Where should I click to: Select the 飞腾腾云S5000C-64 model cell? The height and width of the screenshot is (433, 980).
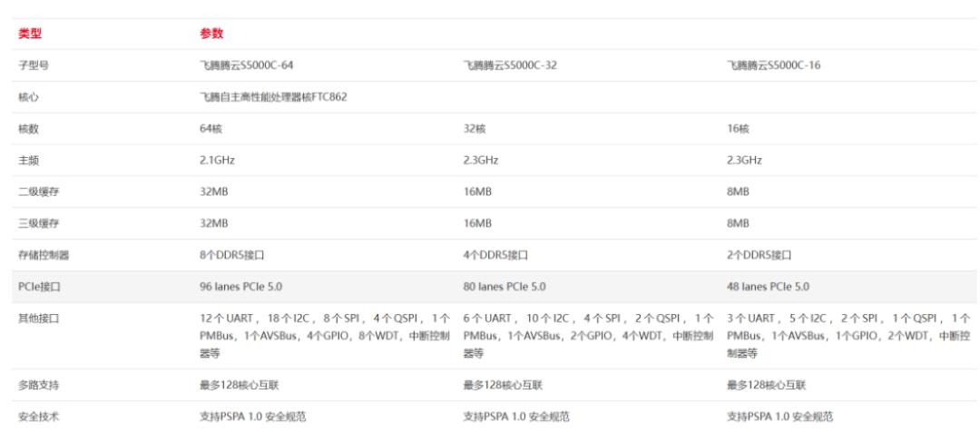coord(246,65)
